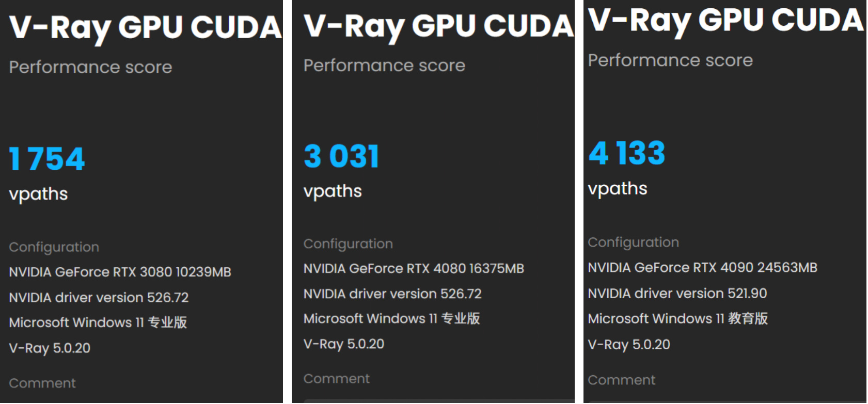868x404 pixels.
Task: Click the 1 754 score value
Action: click(47, 158)
